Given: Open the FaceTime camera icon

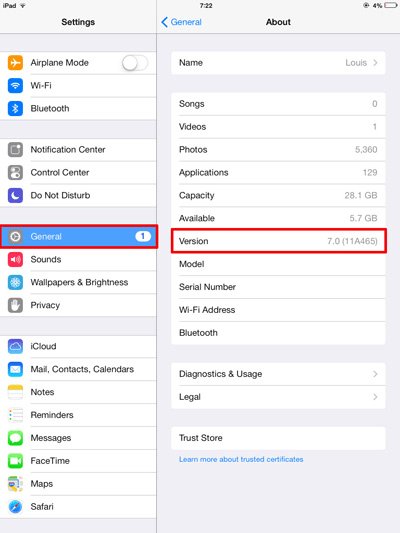Looking at the screenshot, I should tap(15, 461).
